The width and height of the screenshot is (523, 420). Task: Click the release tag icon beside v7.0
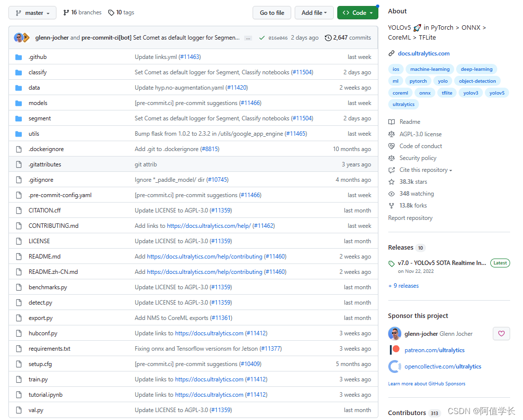[x=392, y=264]
